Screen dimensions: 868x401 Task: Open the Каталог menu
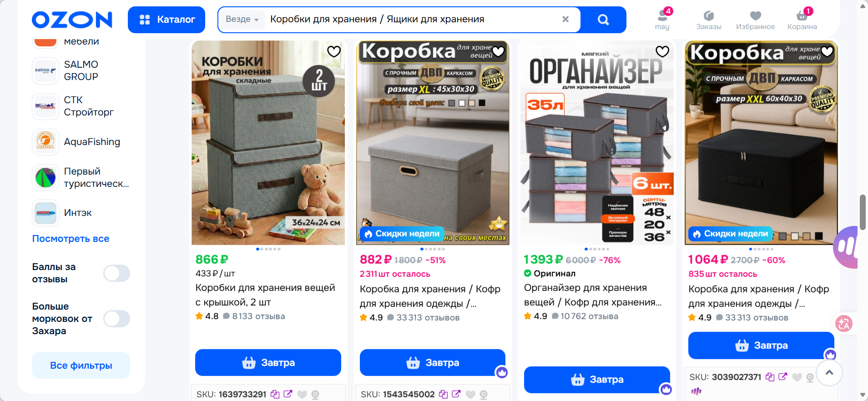(167, 20)
